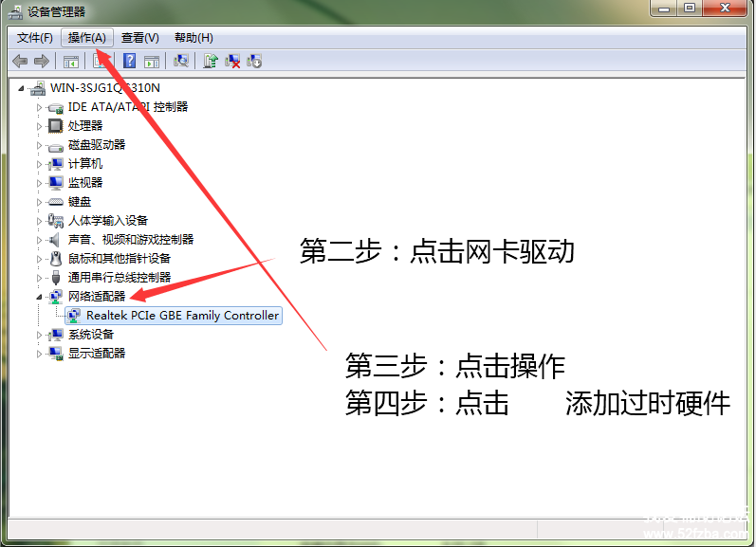Expand the 鼠标和其他指针设备 node
Screen dimensions: 756x547
coord(39,259)
